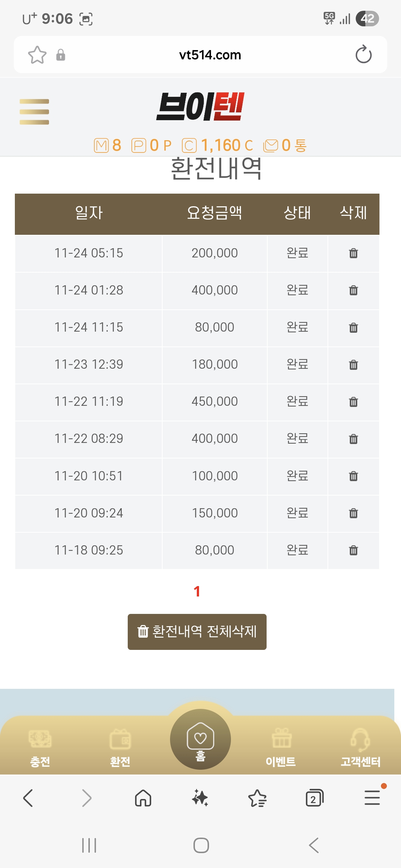Open the message inbox envelope icon
The height and width of the screenshot is (868, 401).
[271, 145]
